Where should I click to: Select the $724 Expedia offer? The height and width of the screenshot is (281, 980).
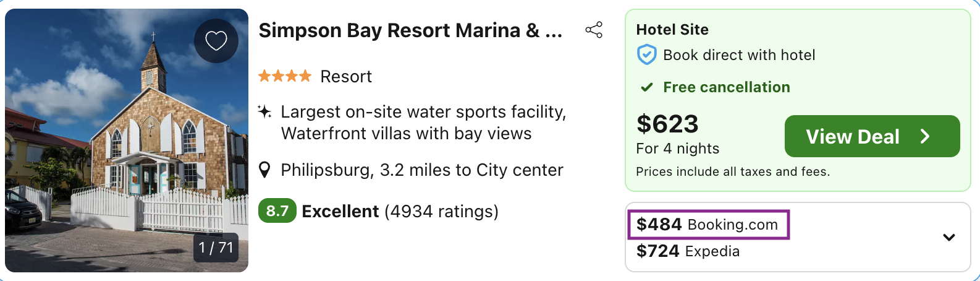click(x=688, y=251)
